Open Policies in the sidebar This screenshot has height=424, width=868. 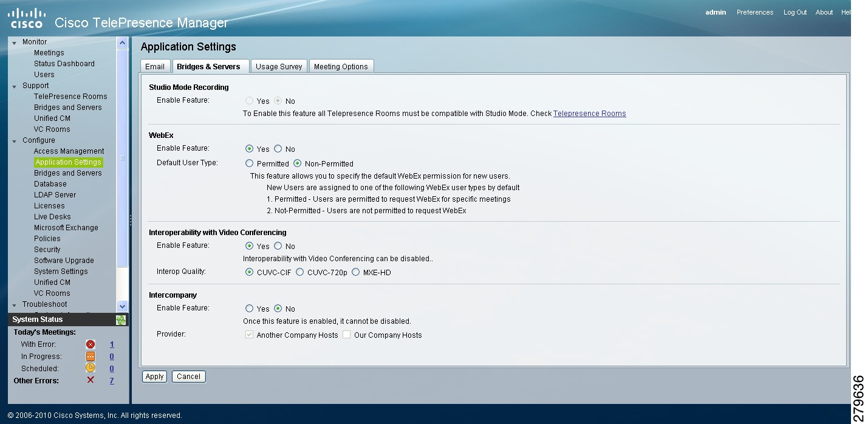pyautogui.click(x=47, y=239)
